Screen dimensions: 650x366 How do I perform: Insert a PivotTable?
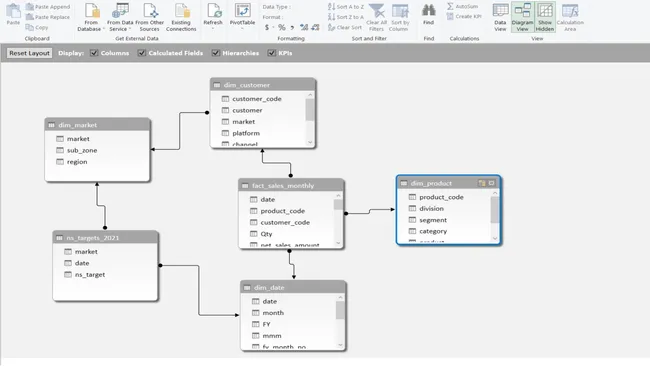click(243, 16)
